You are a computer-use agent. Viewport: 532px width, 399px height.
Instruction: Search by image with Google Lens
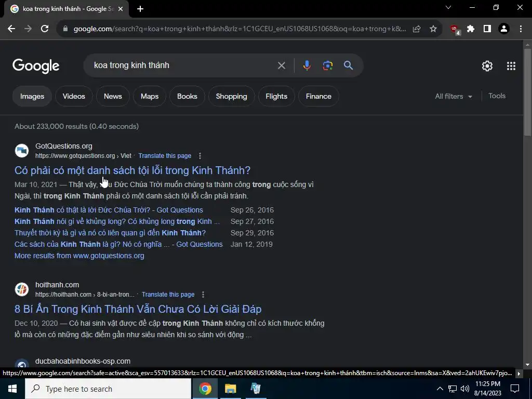pos(327,65)
